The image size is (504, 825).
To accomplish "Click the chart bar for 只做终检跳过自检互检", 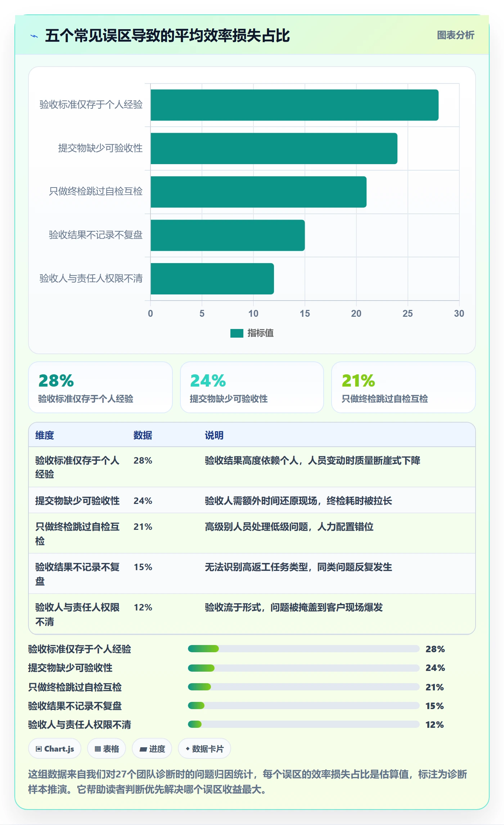I will point(258,192).
